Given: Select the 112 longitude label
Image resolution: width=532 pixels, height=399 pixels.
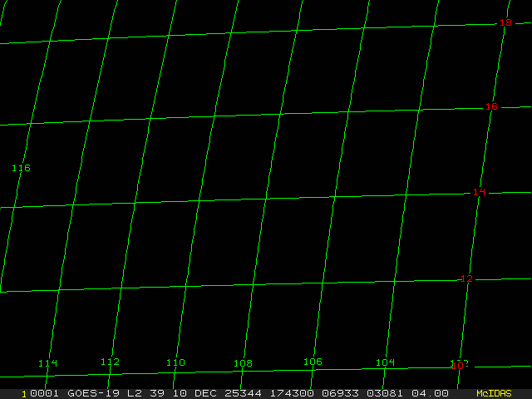Looking at the screenshot, I should click(110, 362).
